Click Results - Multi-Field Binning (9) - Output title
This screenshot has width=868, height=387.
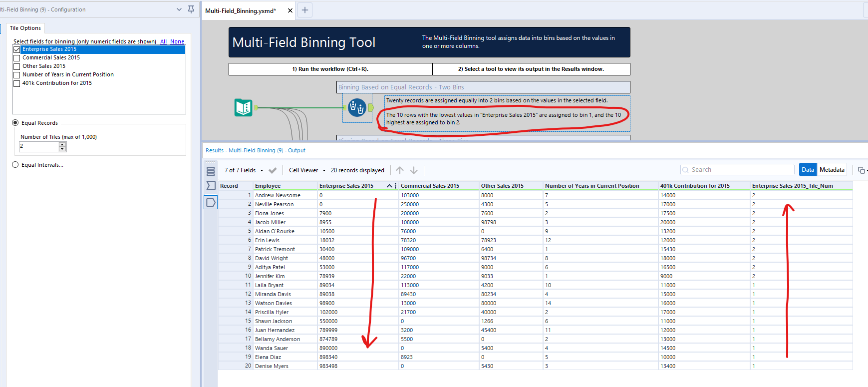click(x=256, y=150)
